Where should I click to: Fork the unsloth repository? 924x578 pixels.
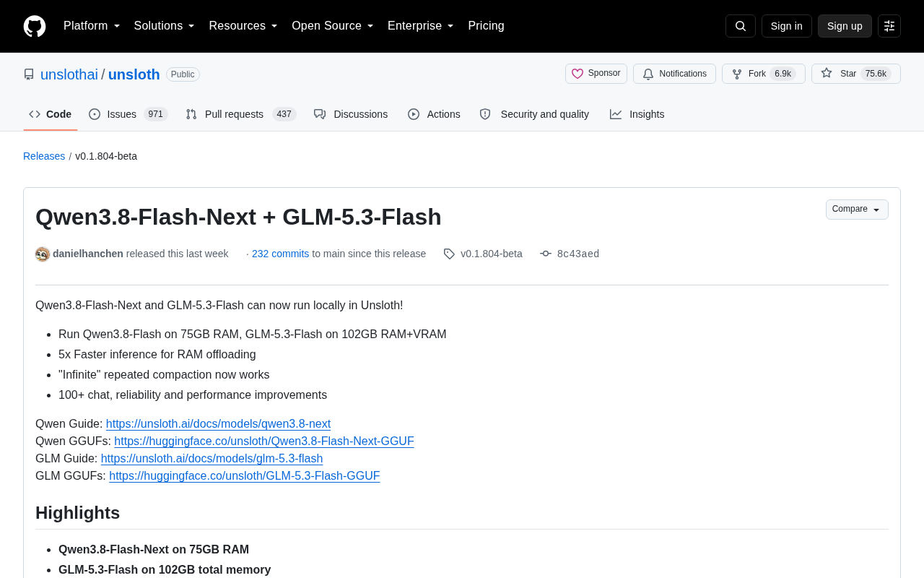click(764, 74)
